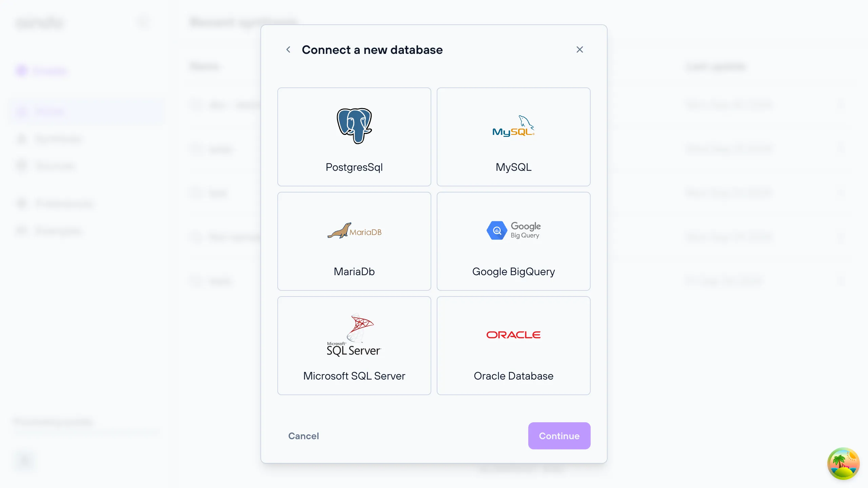
Task: Click the Continue button
Action: [559, 435]
